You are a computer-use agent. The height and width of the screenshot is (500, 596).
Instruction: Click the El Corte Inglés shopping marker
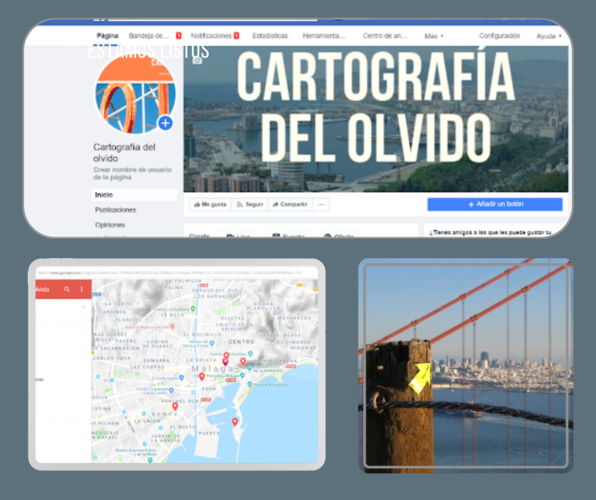pyautogui.click(x=181, y=378)
